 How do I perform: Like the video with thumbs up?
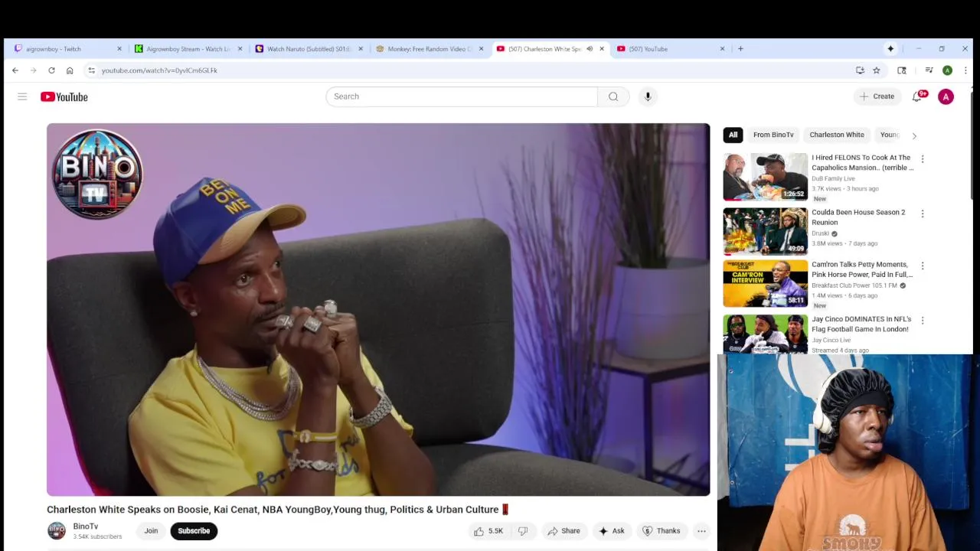[488, 531]
